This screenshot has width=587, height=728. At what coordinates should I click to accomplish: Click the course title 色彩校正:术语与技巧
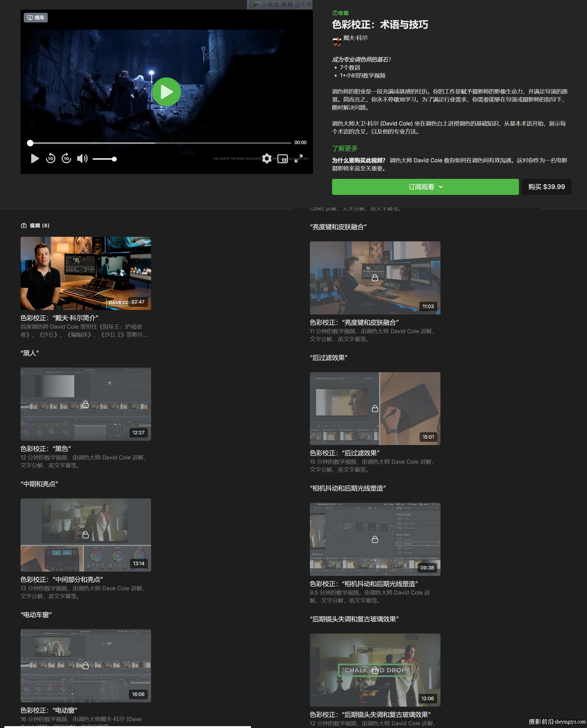(x=380, y=24)
